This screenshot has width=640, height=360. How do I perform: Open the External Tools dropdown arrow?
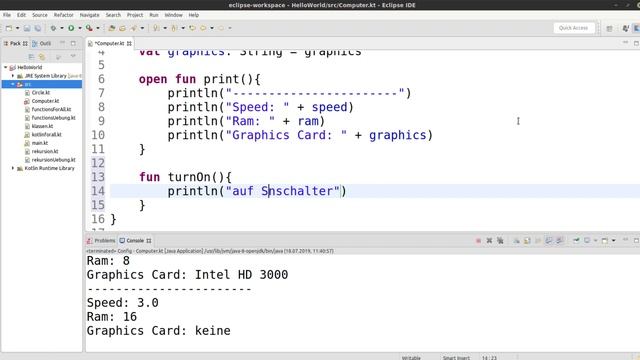98,28
